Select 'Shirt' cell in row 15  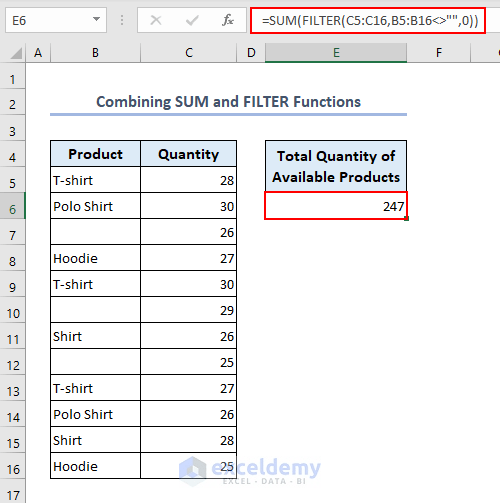point(95,440)
